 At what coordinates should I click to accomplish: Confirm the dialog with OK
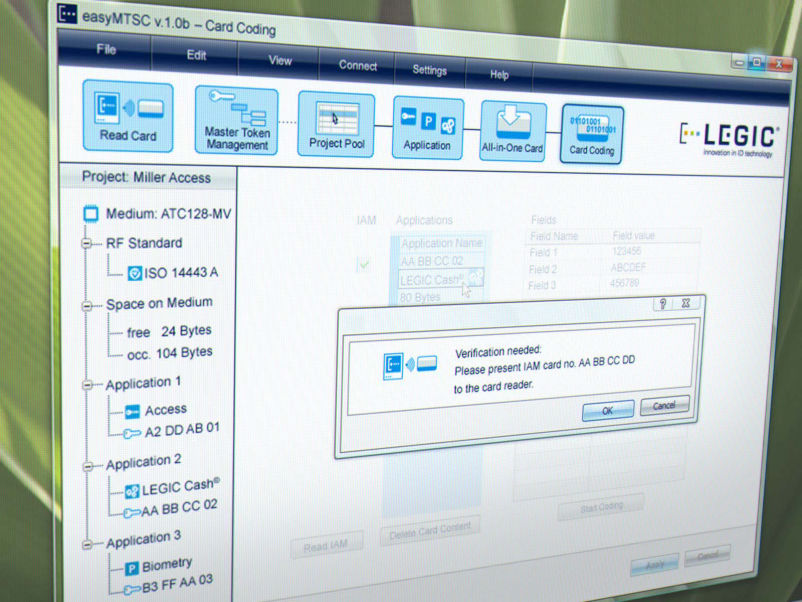click(608, 410)
